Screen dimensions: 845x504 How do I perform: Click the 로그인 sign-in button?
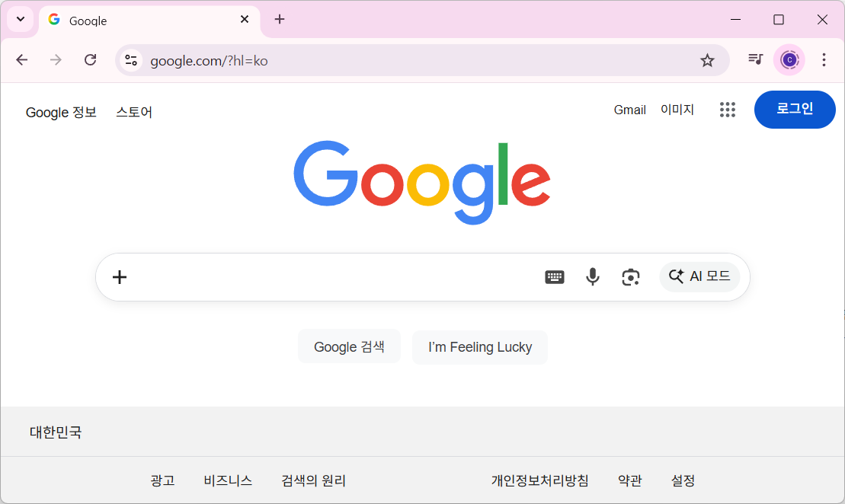[795, 110]
